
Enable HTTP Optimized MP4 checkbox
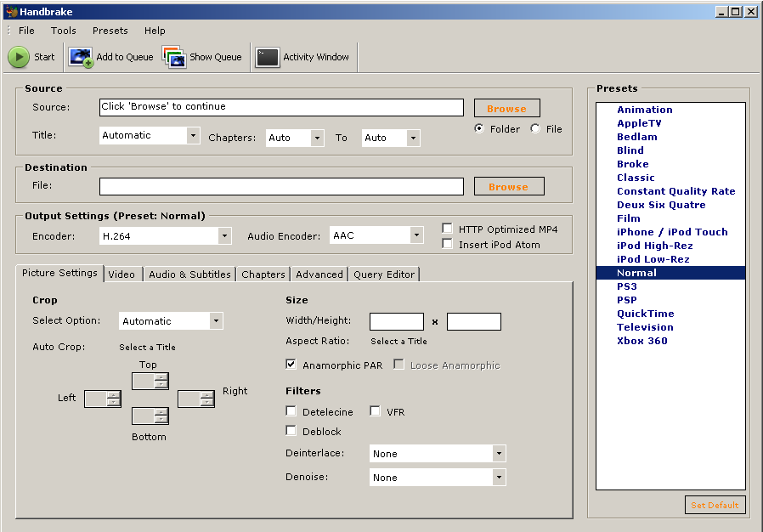pyautogui.click(x=448, y=229)
